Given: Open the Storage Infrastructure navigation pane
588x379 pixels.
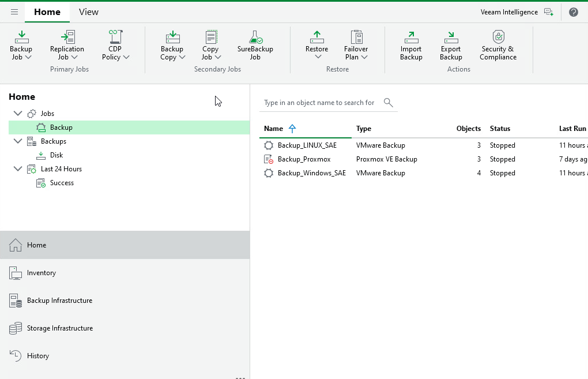Looking at the screenshot, I should [125, 328].
